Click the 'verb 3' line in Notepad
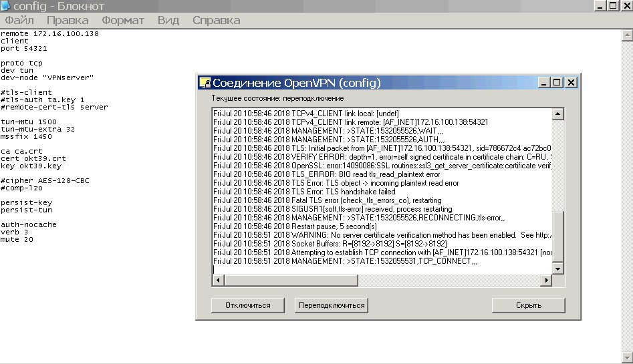Image resolution: width=633 pixels, height=364 pixels. click(14, 232)
